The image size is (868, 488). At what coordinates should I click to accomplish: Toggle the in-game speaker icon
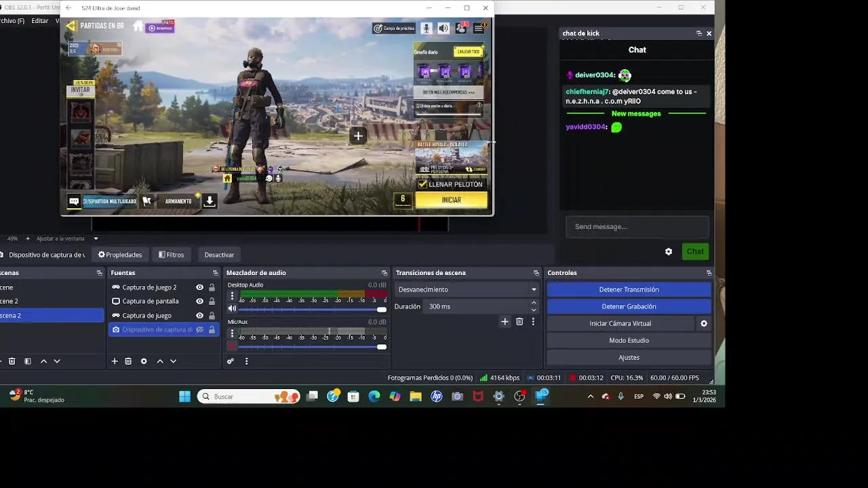(x=443, y=28)
